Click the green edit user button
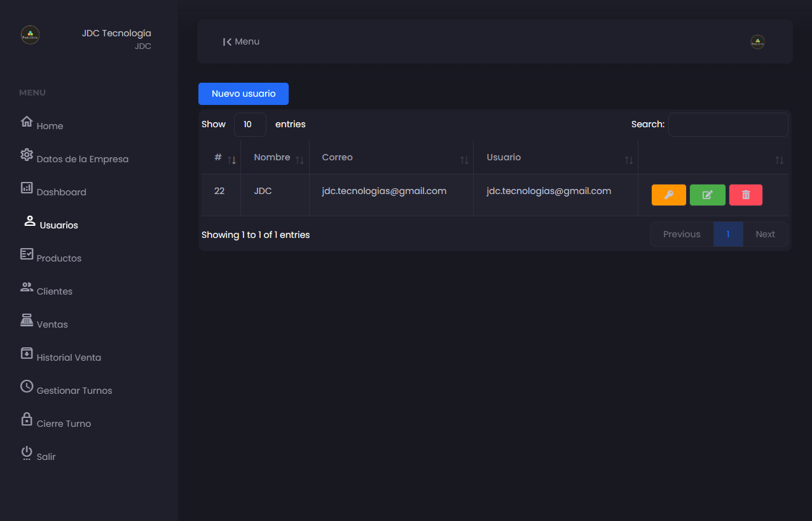 tap(707, 195)
